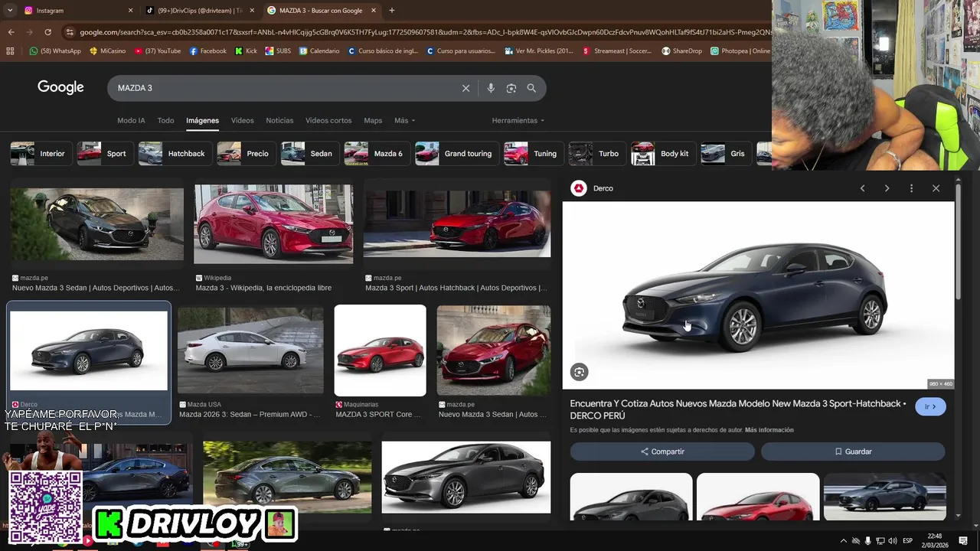
Task: Click the Lens search icon on preview image
Action: 580,372
